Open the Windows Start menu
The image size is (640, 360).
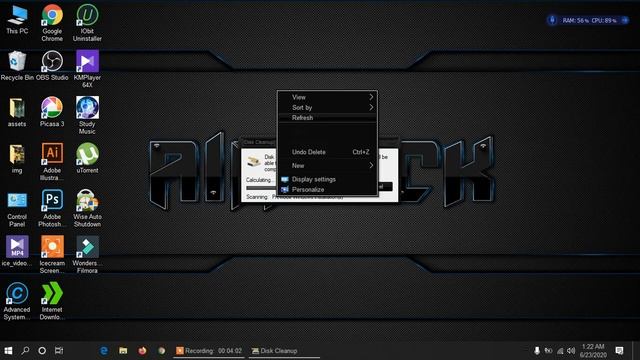coord(8,351)
